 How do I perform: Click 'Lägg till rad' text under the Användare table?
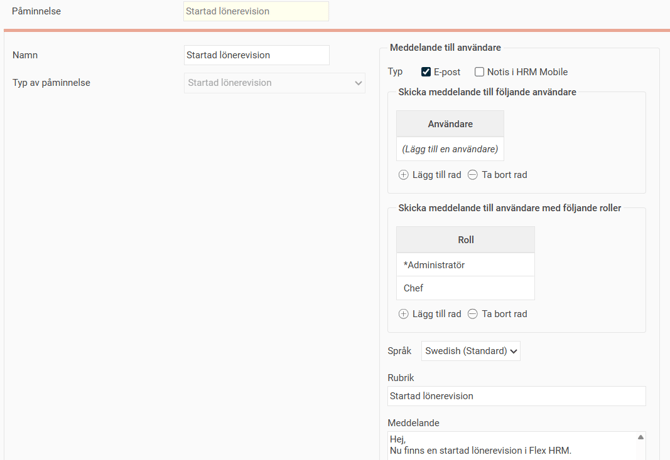(x=436, y=175)
